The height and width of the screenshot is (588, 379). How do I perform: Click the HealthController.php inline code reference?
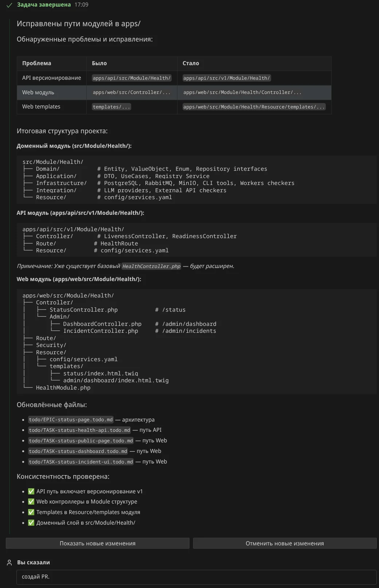[151, 266]
